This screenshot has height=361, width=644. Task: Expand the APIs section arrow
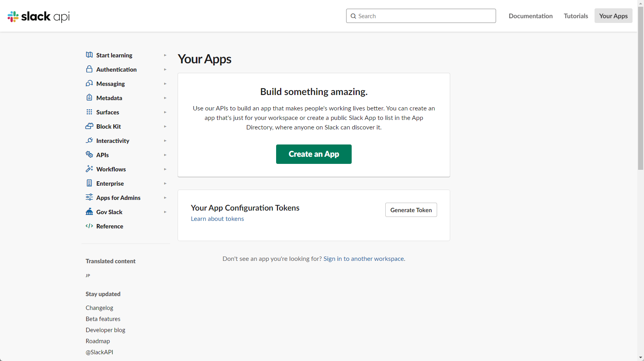[165, 155]
